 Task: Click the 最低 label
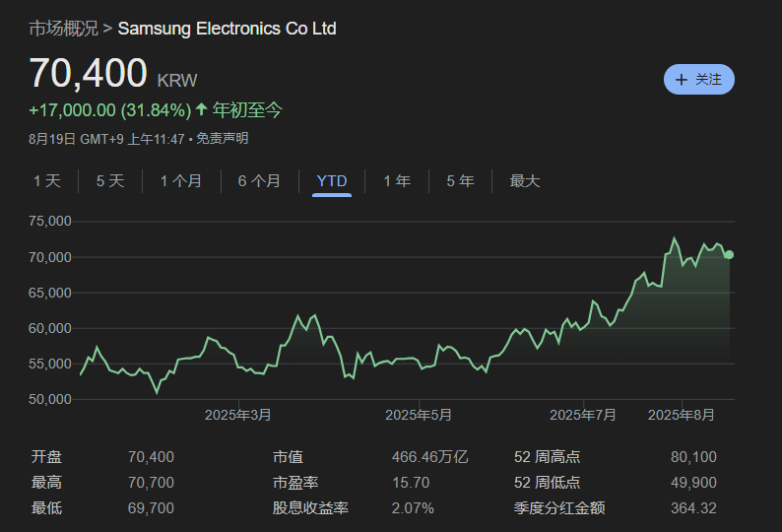pyautogui.click(x=47, y=508)
